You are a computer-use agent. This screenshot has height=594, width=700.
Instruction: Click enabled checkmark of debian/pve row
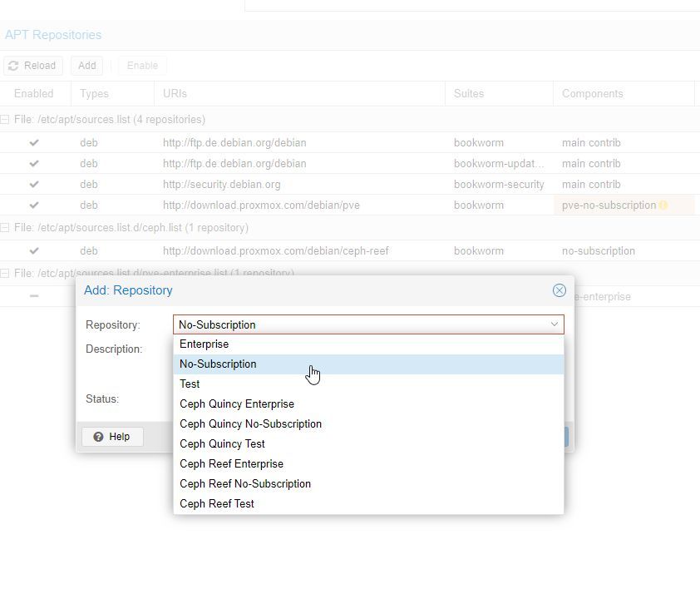(x=34, y=205)
